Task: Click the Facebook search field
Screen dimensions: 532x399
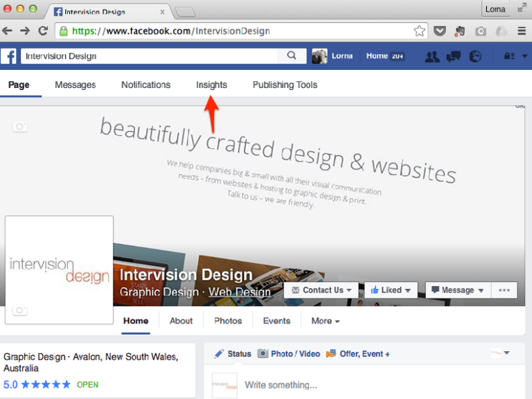Action: point(149,56)
